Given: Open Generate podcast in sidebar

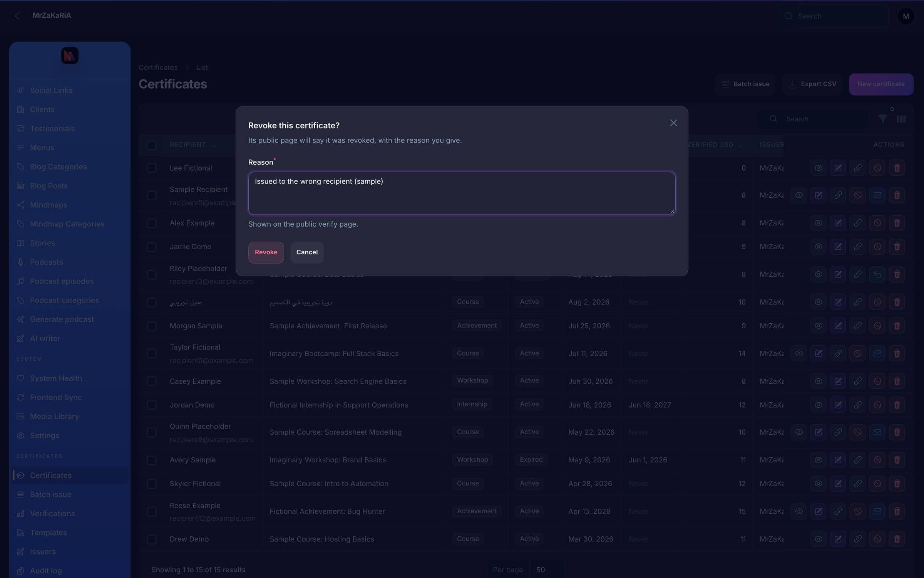Looking at the screenshot, I should click(70, 319).
